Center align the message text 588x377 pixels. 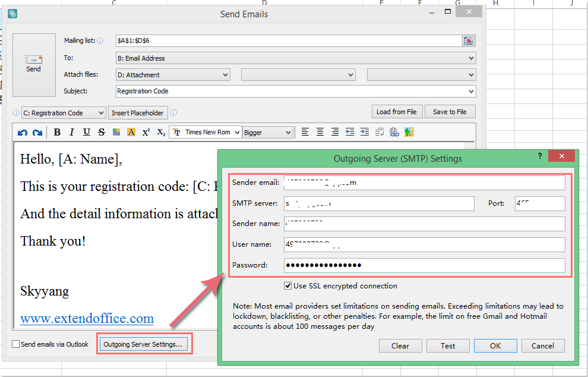pyautogui.click(x=320, y=131)
